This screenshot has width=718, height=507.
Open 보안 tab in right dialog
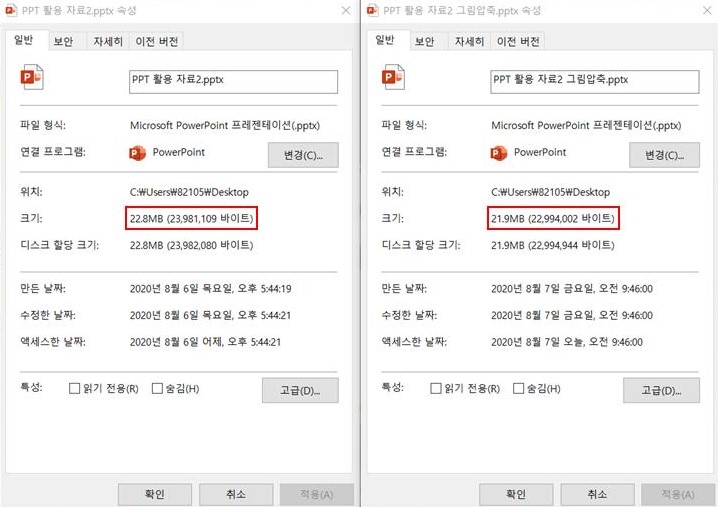424,41
